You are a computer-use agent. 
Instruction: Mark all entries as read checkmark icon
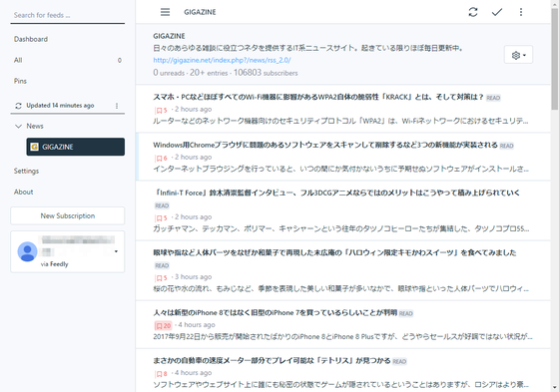click(x=497, y=12)
